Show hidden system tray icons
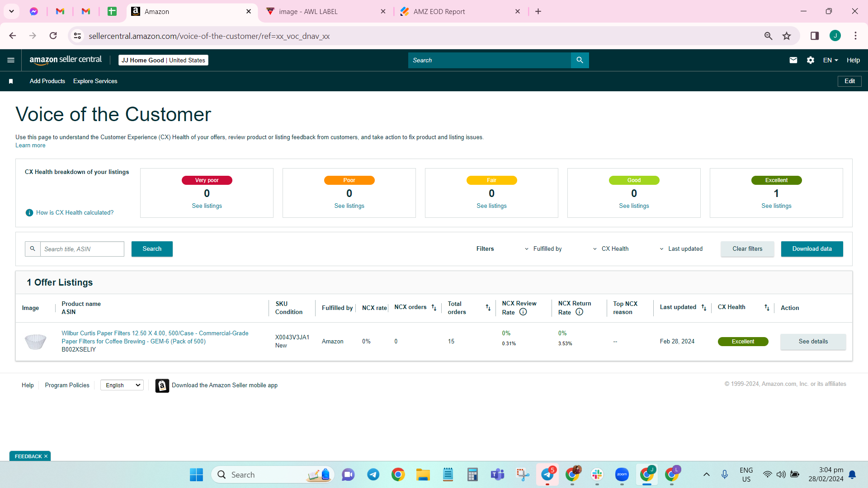This screenshot has width=868, height=488. coord(706,474)
